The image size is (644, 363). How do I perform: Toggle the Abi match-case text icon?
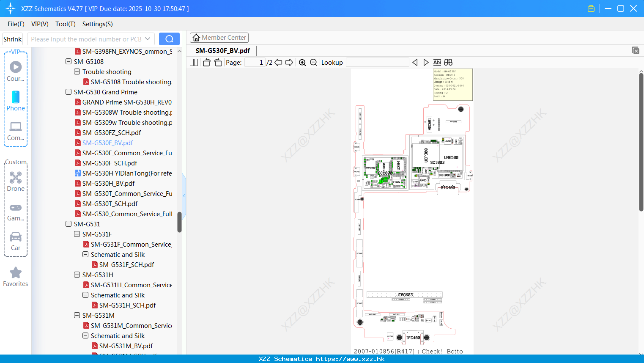pyautogui.click(x=437, y=62)
